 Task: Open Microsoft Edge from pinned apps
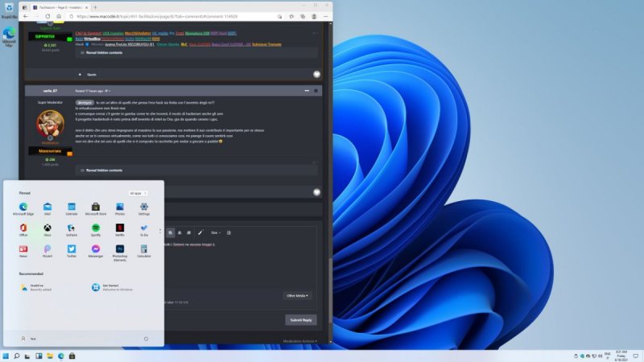(x=23, y=208)
